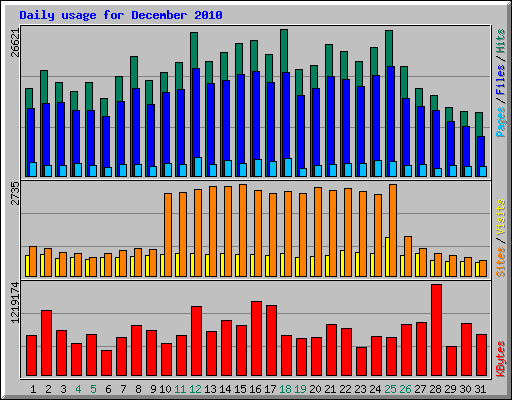Click day label 2 on the x-axis
The image size is (512, 400).
48,389
